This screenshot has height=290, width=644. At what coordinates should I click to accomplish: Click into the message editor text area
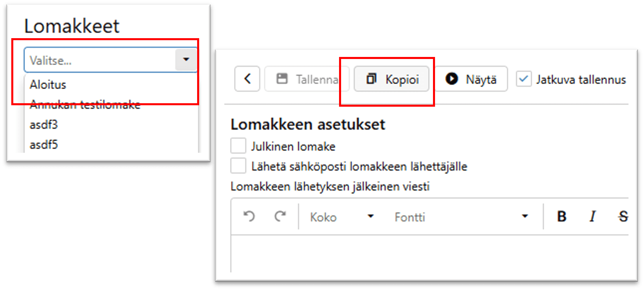(428, 253)
